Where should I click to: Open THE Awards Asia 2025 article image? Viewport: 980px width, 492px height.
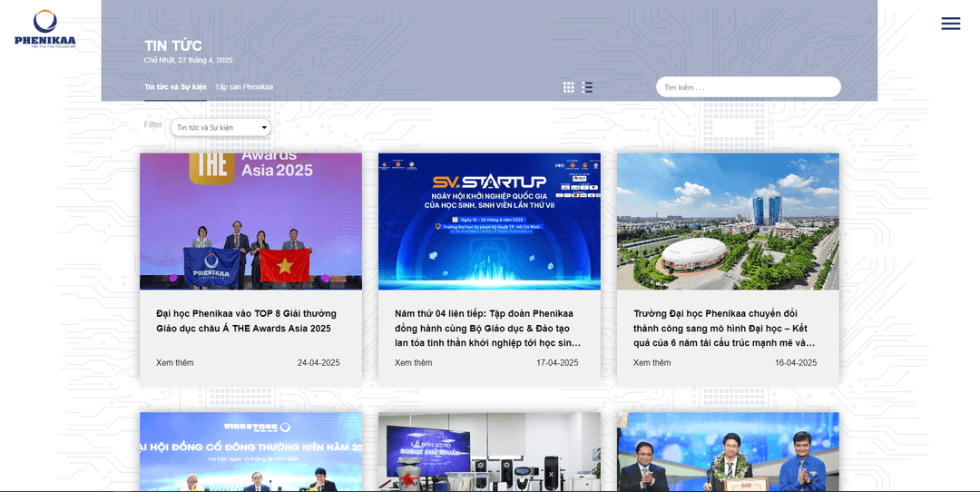250,221
